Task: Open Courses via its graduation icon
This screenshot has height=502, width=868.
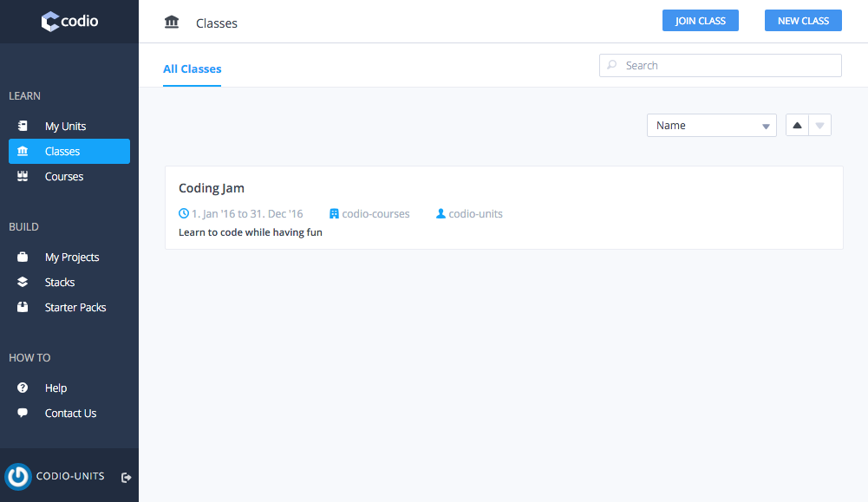Action: [22, 176]
